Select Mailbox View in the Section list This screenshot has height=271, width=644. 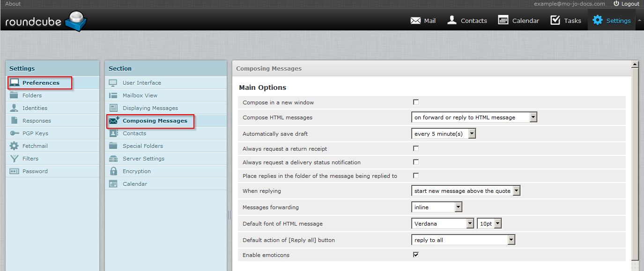[140, 95]
